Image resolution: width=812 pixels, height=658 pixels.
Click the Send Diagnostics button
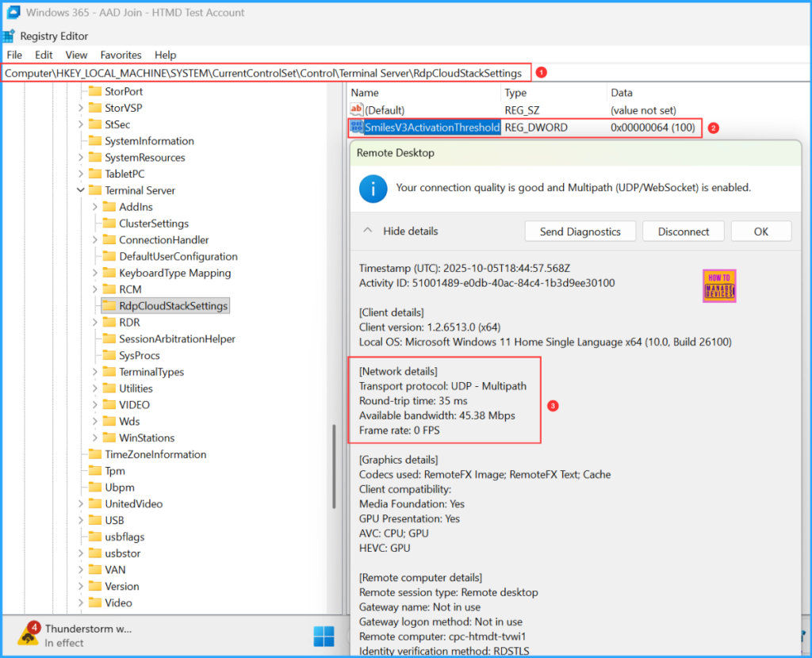pyautogui.click(x=580, y=231)
